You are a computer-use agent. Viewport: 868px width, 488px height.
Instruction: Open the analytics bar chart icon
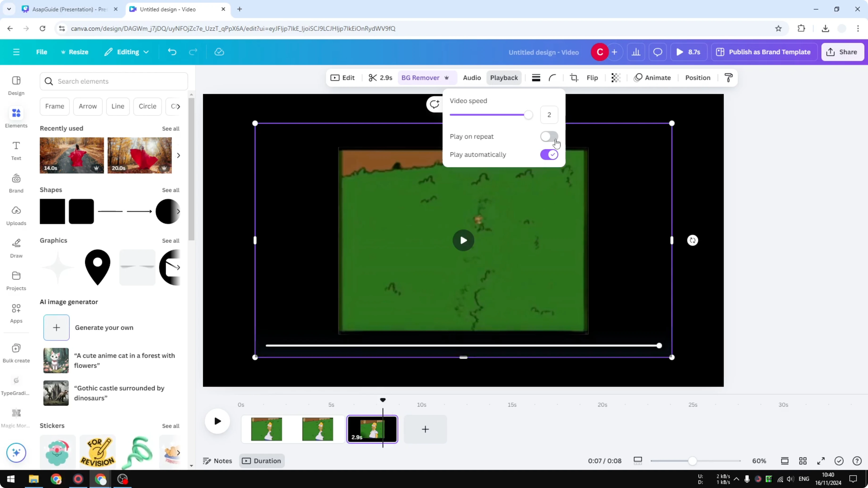point(636,52)
